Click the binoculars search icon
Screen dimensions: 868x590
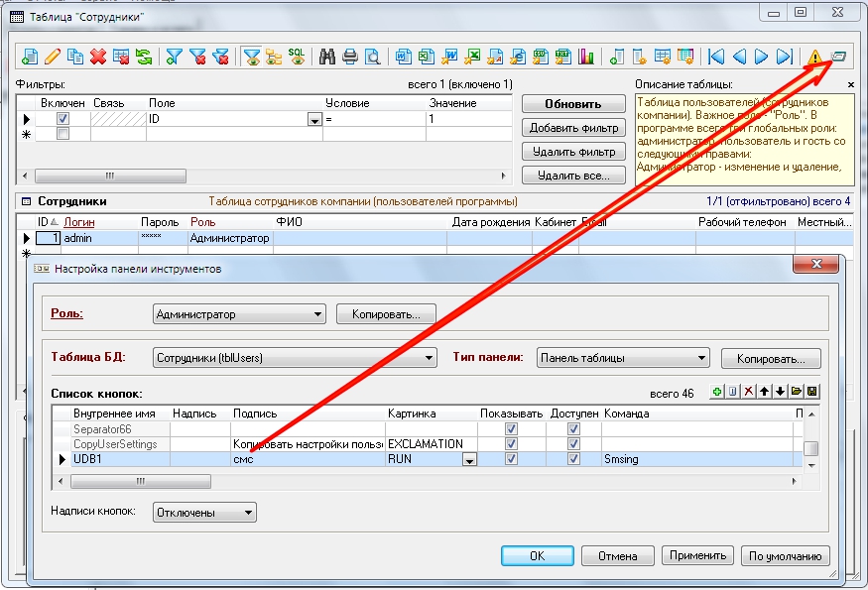pos(327,57)
